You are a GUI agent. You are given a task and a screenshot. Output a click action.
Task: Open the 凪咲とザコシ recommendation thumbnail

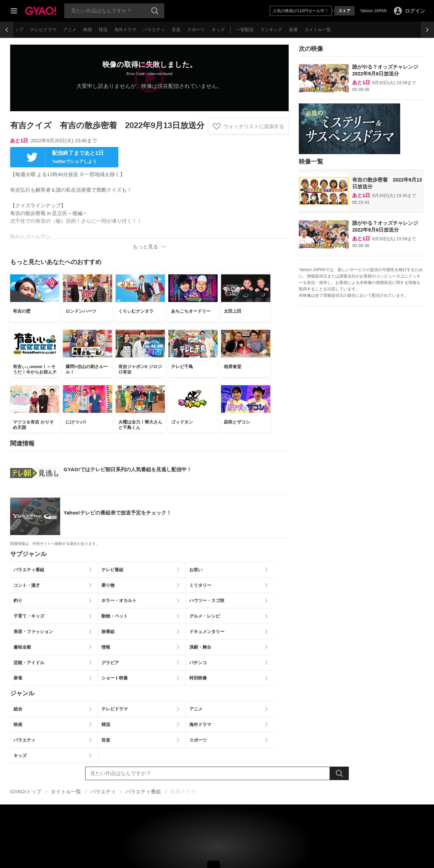pyautogui.click(x=246, y=399)
